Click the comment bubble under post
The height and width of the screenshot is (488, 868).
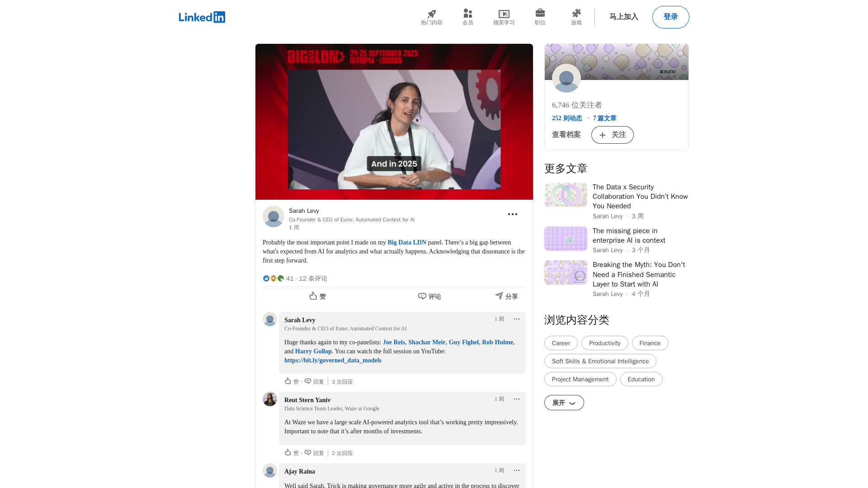coord(429,296)
